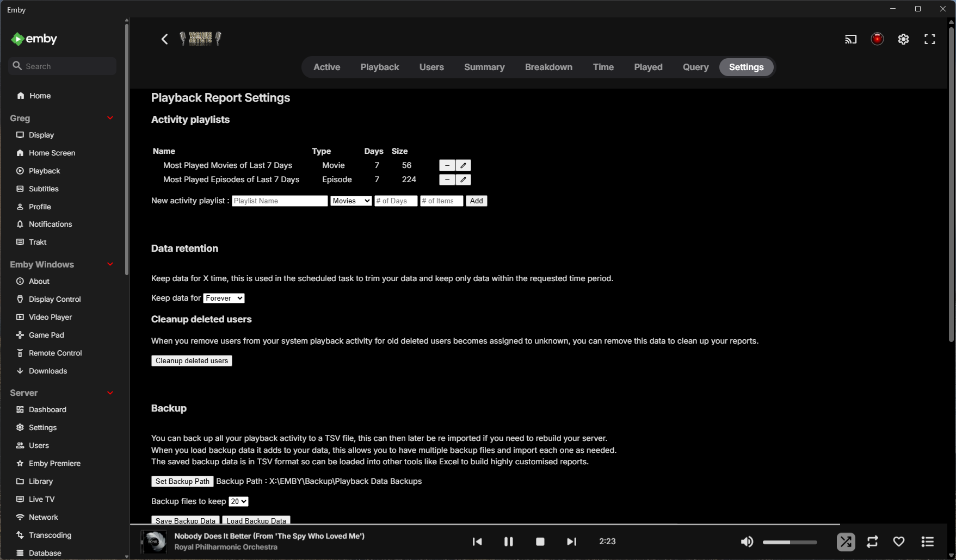
Task: Stop the current playback
Action: [540, 542]
